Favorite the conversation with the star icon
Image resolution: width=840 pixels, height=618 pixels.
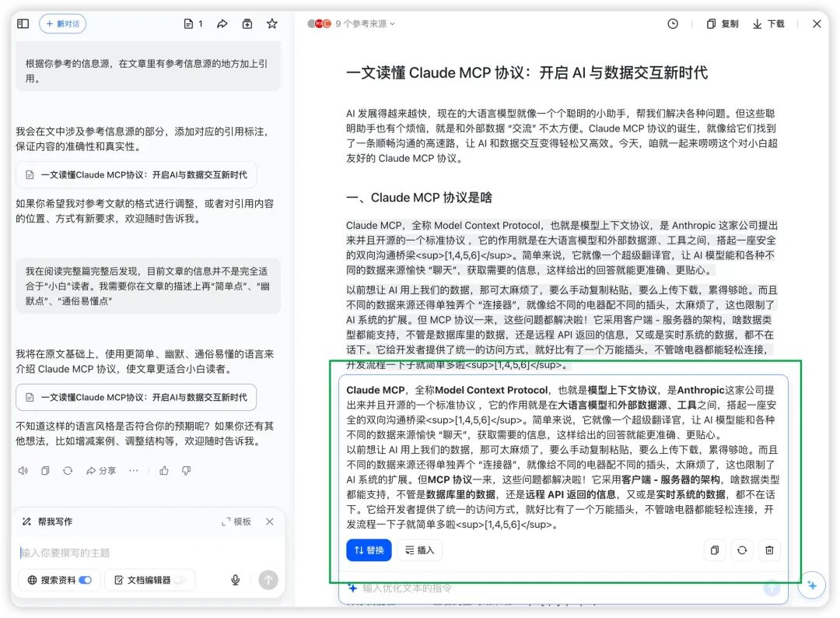(x=272, y=23)
